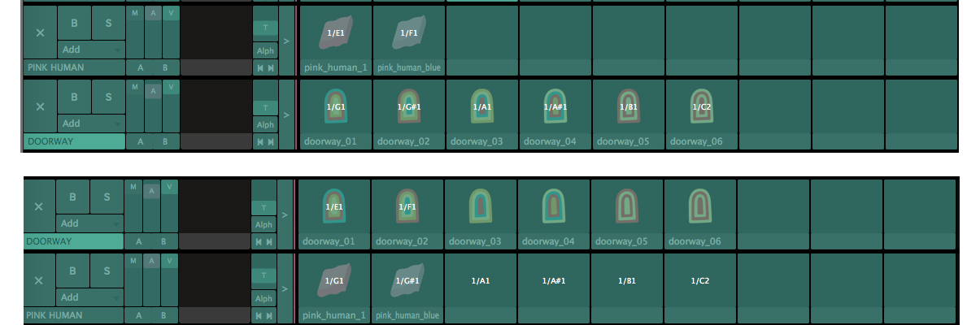Toggle Bypass (B) on upper panel's PINK HUMAN layer
The width and height of the screenshot is (980, 325).
(75, 23)
